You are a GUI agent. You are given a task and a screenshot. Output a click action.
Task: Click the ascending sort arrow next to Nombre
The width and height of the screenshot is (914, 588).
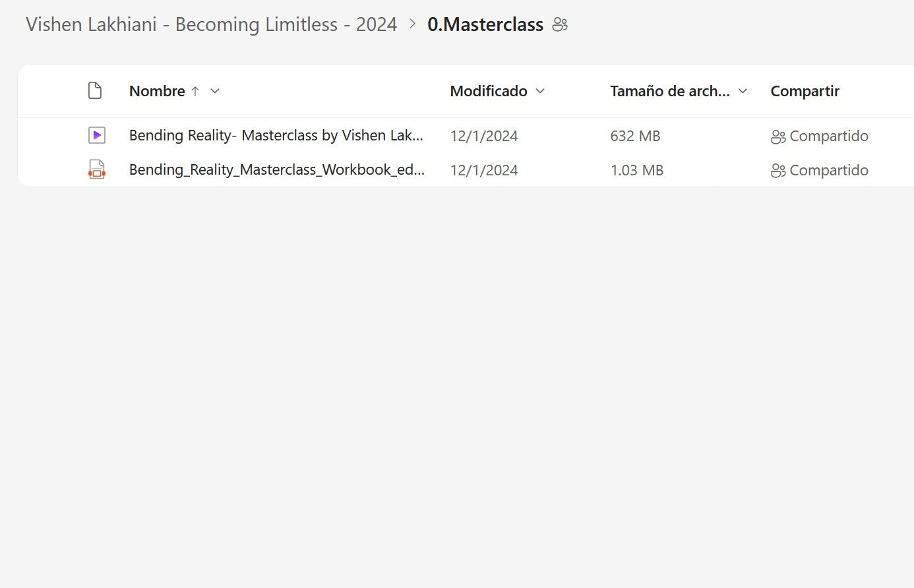[195, 91]
